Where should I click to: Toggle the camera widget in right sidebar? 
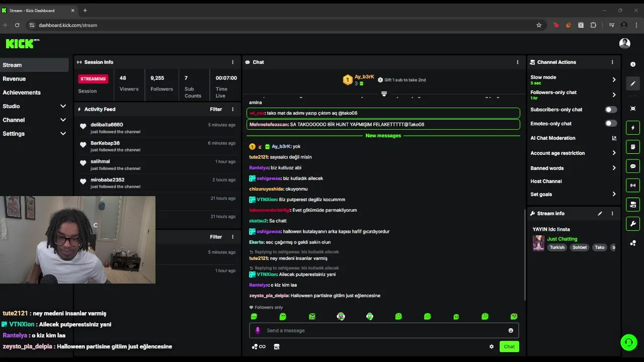(633, 204)
